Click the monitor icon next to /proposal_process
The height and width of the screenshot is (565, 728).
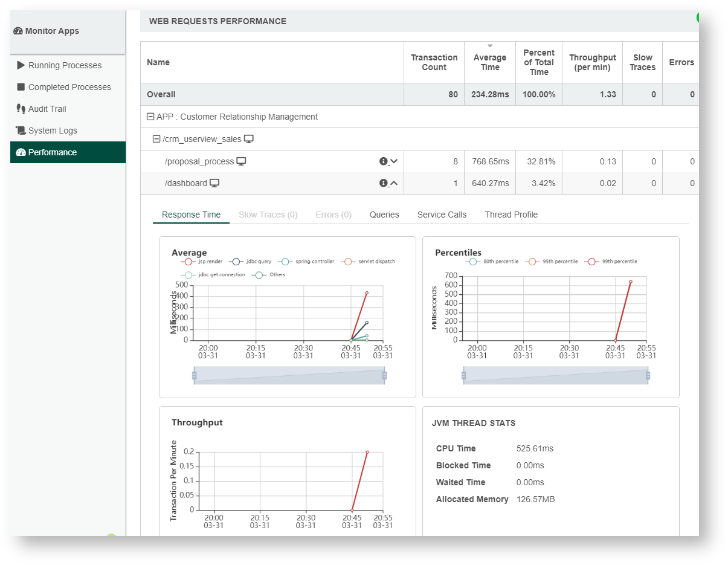click(x=242, y=161)
